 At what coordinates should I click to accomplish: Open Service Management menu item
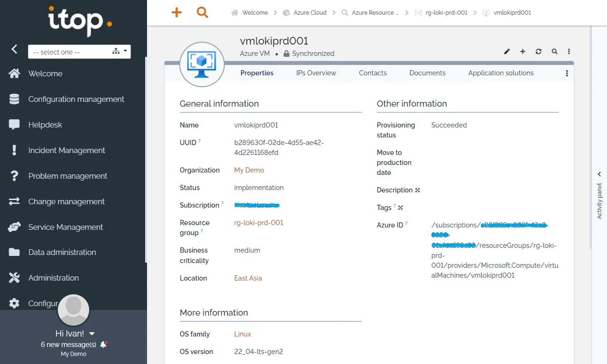[65, 227]
